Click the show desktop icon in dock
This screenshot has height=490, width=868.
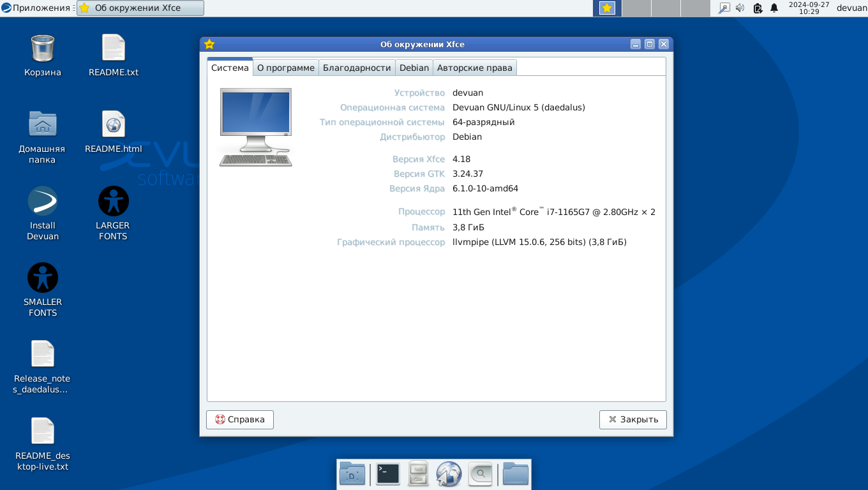point(352,474)
